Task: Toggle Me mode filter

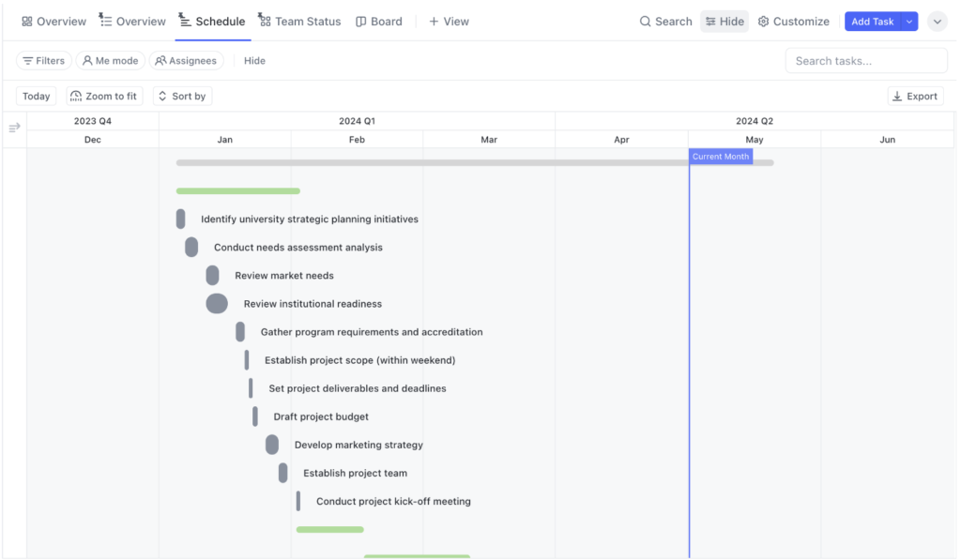Action: pos(110,61)
